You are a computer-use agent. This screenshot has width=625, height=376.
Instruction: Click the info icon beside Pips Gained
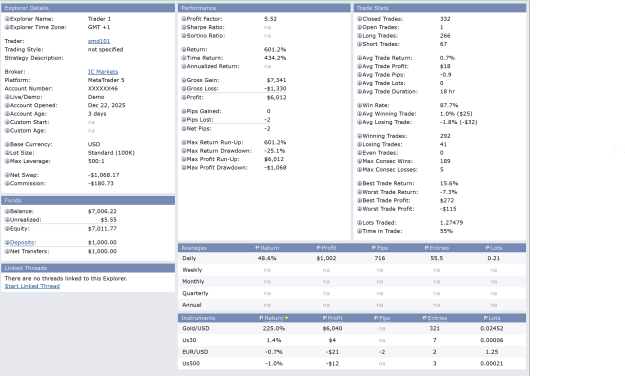[x=184, y=111]
